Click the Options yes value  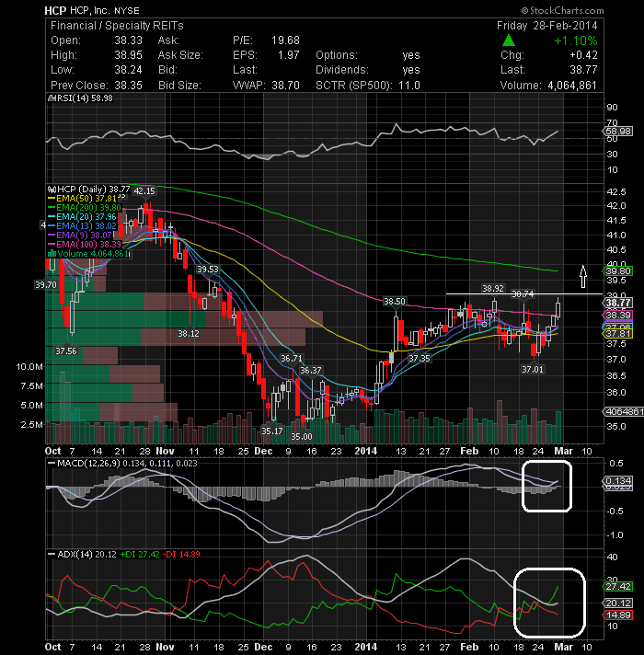tap(411, 55)
